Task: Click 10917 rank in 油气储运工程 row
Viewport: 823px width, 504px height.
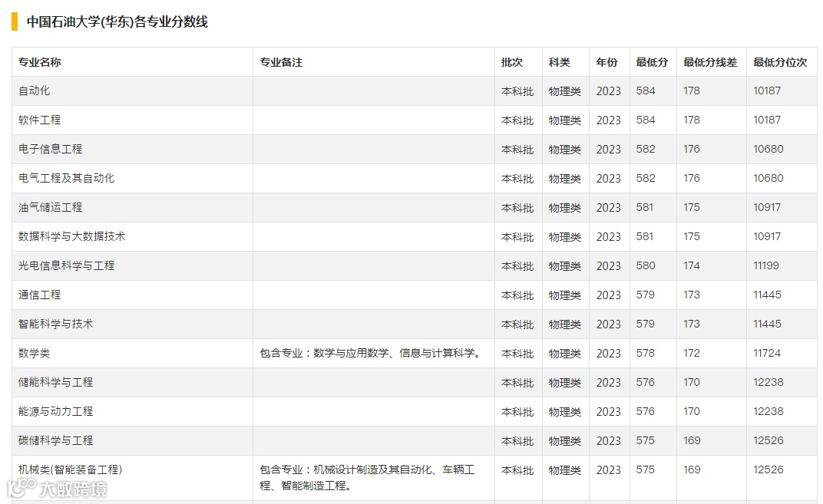Action: coord(767,207)
